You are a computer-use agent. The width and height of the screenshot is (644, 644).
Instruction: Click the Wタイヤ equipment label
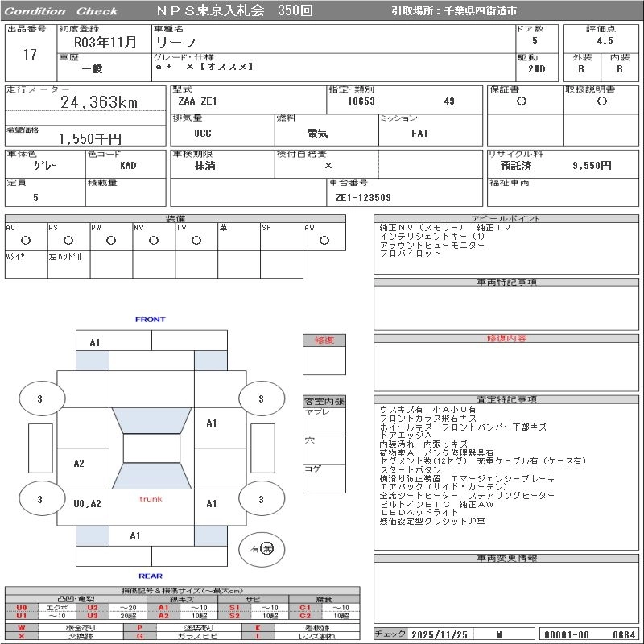15,257
